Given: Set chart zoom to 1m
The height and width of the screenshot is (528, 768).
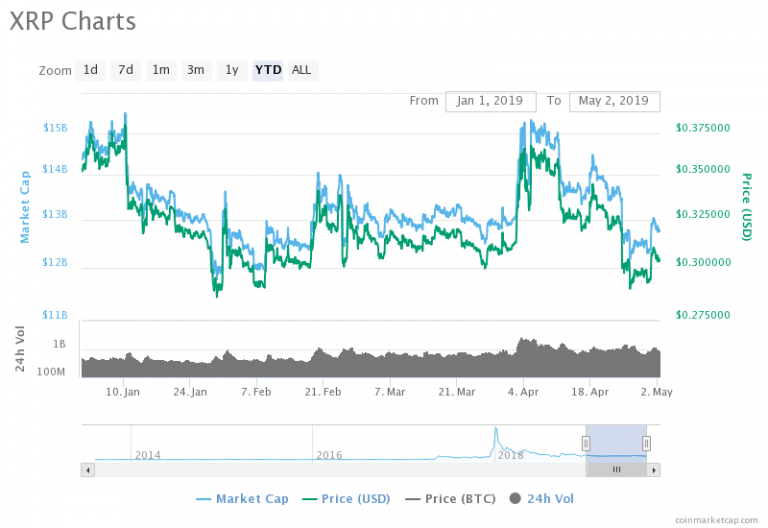Looking at the screenshot, I should [161, 70].
